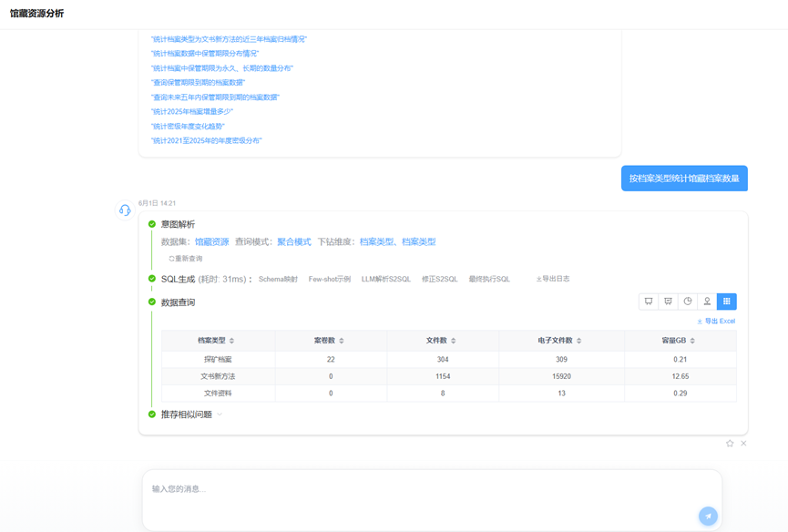Image resolution: width=788 pixels, height=532 pixels.
Task: Send the message with the paper-plane button
Action: 708,516
